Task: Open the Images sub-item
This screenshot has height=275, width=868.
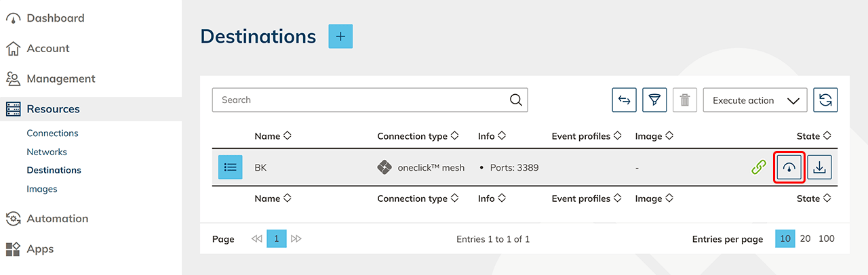Action: 41,189
